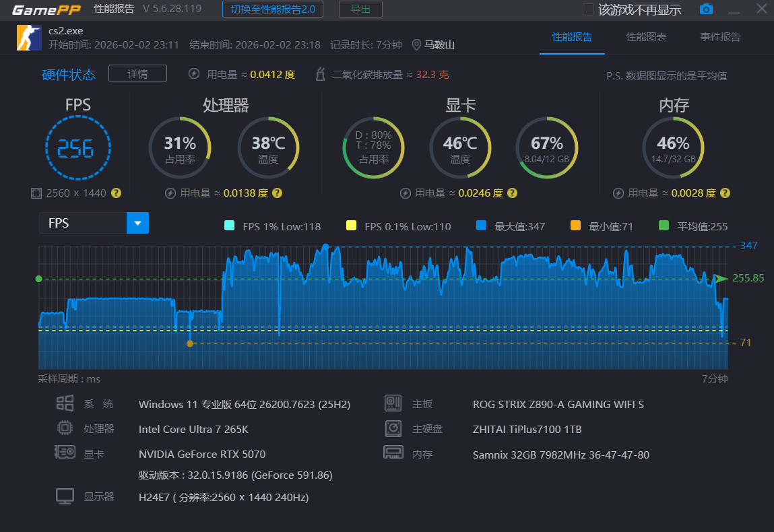
Task: Click the ZHITAI TiPlus7100 1TB text
Action: 527,430
